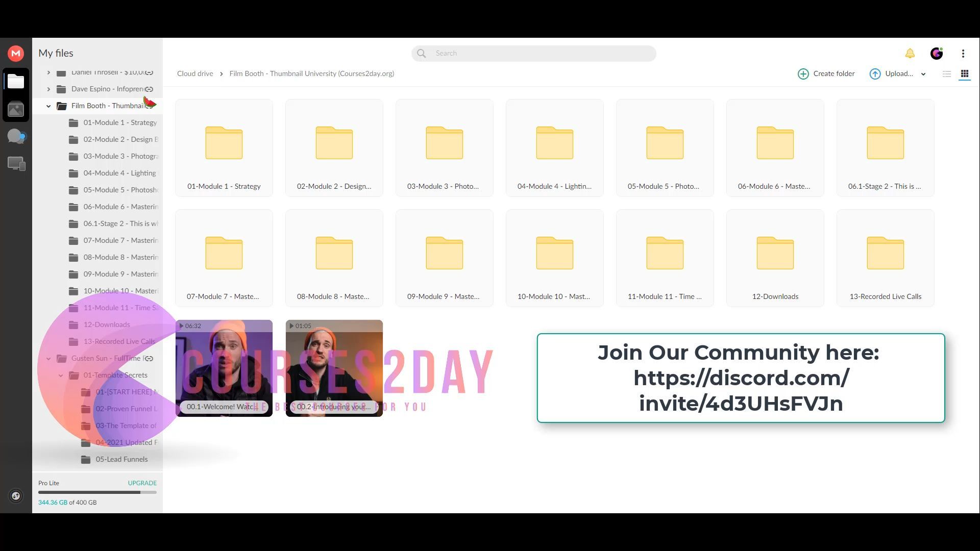980x551 pixels.
Task: Click Pro Lite plan label
Action: click(48, 483)
